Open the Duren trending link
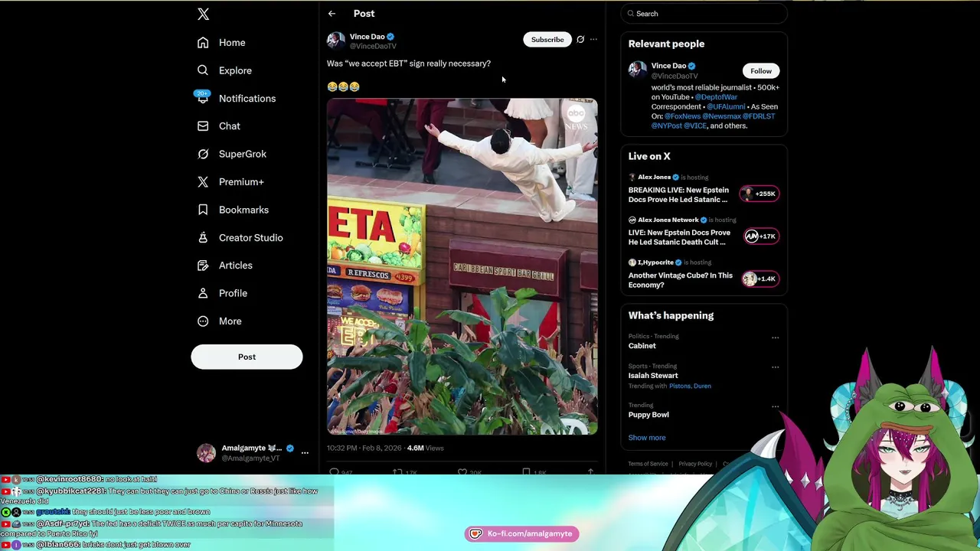This screenshot has width=980, height=551. tap(701, 386)
